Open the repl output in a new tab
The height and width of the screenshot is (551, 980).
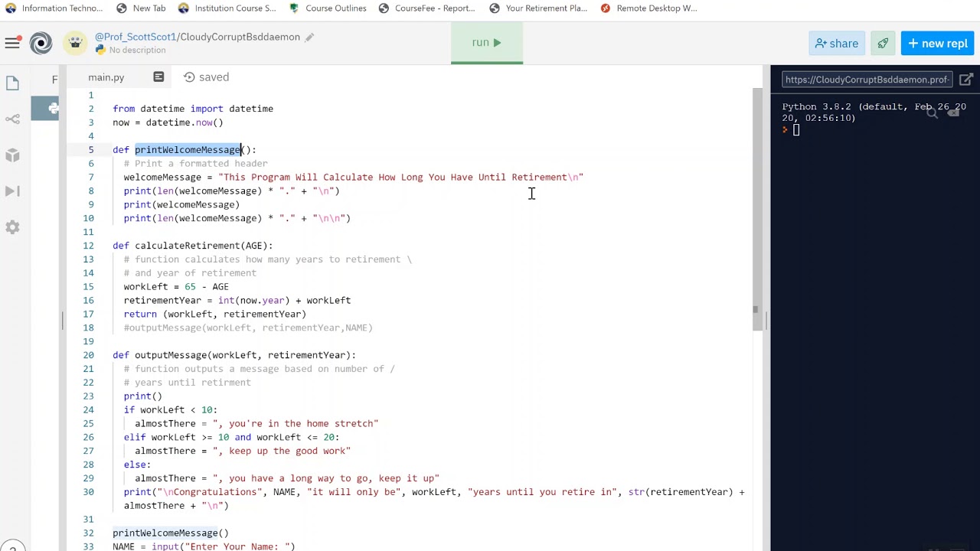click(966, 80)
